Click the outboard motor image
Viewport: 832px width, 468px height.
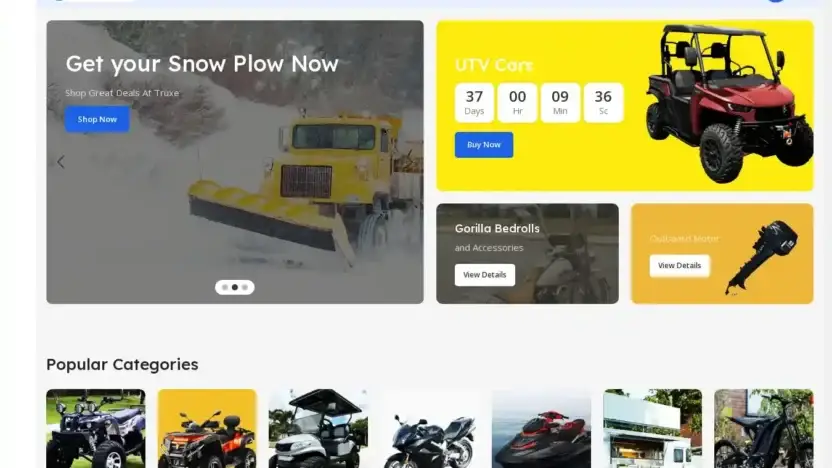761,257
